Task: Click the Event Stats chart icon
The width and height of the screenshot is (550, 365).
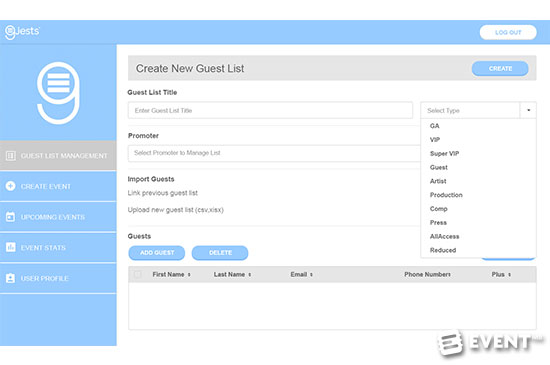Action: tap(11, 247)
